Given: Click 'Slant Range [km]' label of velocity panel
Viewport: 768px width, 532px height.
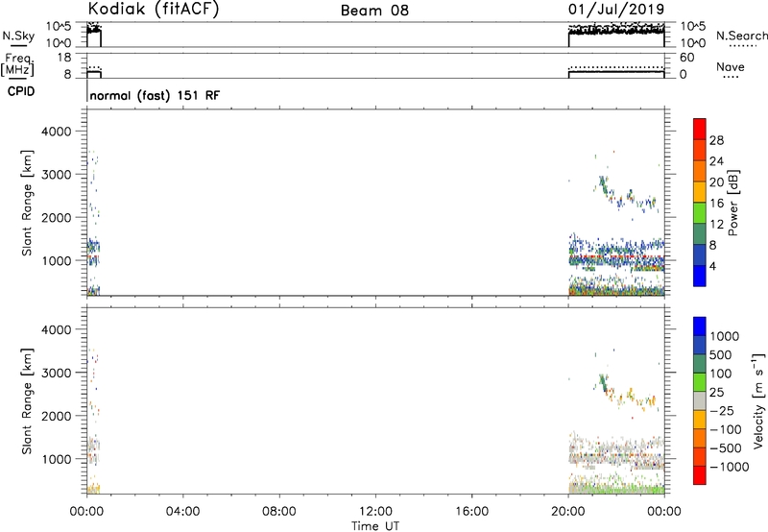Looking at the screenshot, I should (27, 401).
